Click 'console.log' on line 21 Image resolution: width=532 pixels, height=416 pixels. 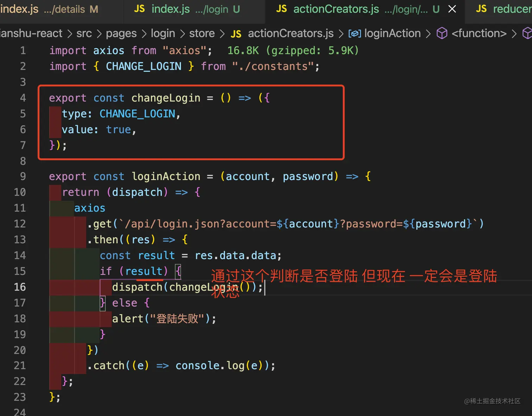(210, 366)
